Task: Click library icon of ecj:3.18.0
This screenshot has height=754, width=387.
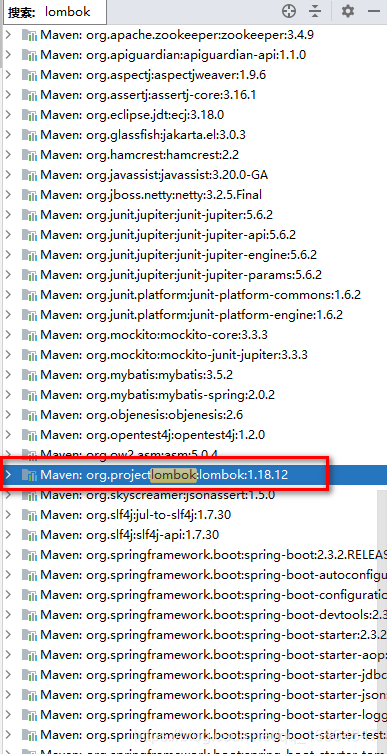Action: click(29, 115)
